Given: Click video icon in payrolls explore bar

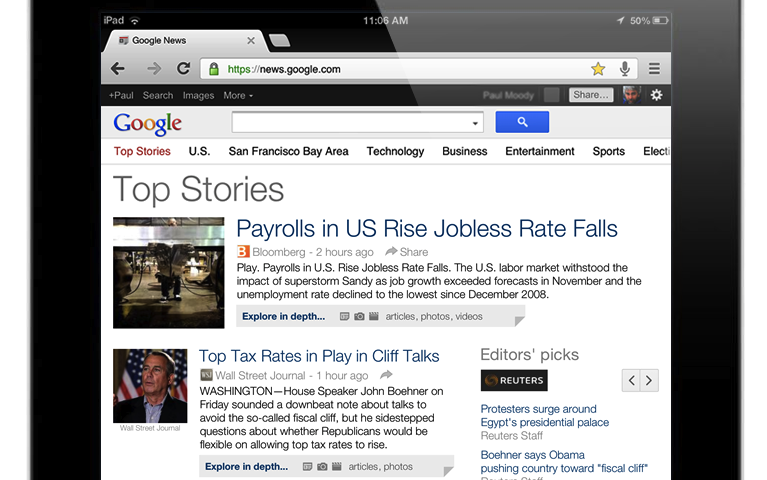Looking at the screenshot, I should 374,317.
